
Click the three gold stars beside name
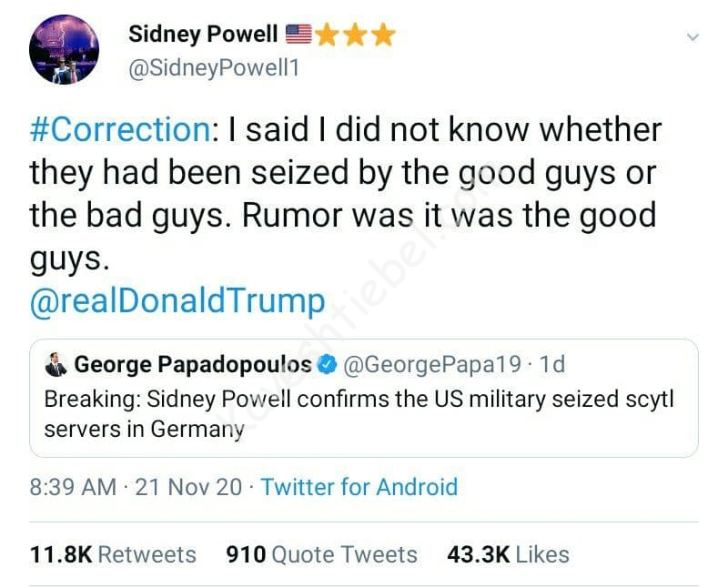[x=356, y=35]
